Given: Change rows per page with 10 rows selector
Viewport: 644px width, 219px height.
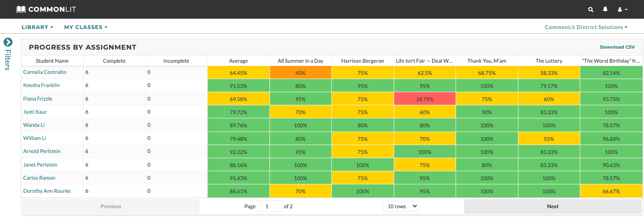Looking at the screenshot, I should (x=401, y=206).
